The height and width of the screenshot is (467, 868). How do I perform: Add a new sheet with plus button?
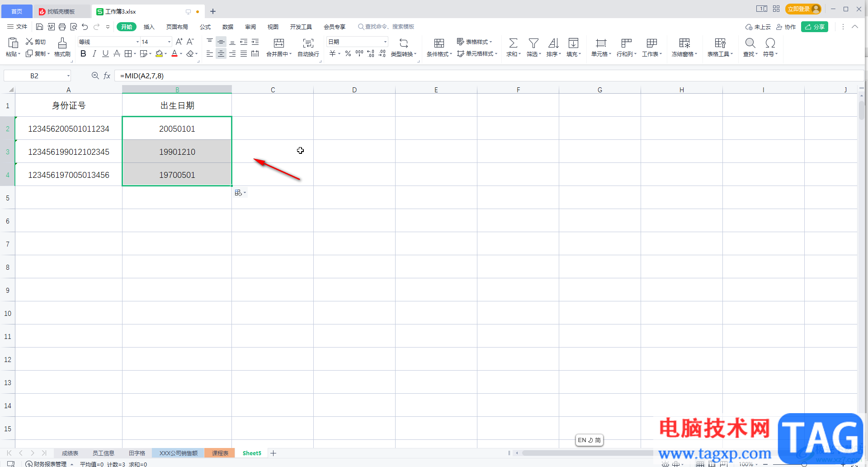pyautogui.click(x=273, y=453)
